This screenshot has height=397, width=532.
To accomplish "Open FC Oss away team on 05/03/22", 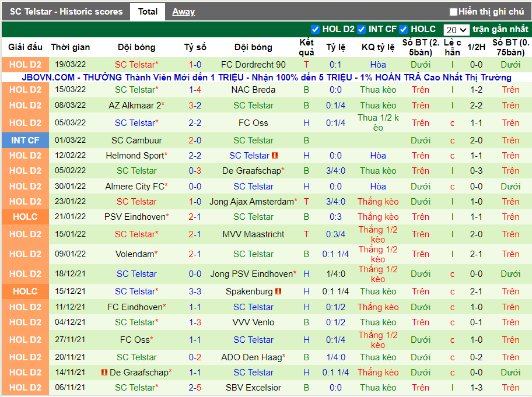I will pos(253,123).
